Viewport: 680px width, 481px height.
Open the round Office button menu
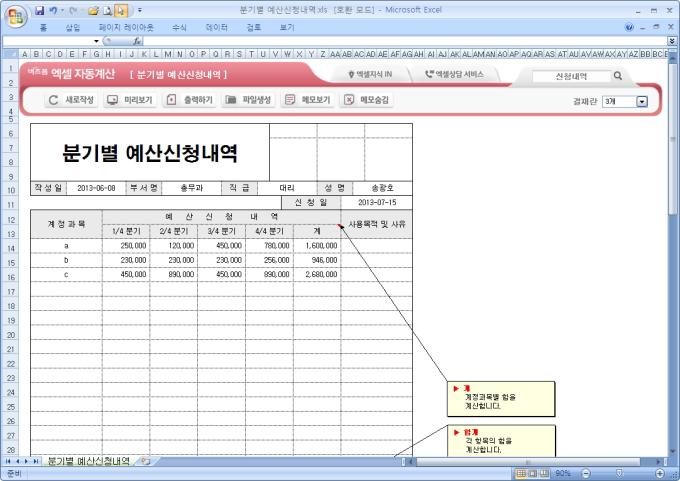(x=16, y=17)
